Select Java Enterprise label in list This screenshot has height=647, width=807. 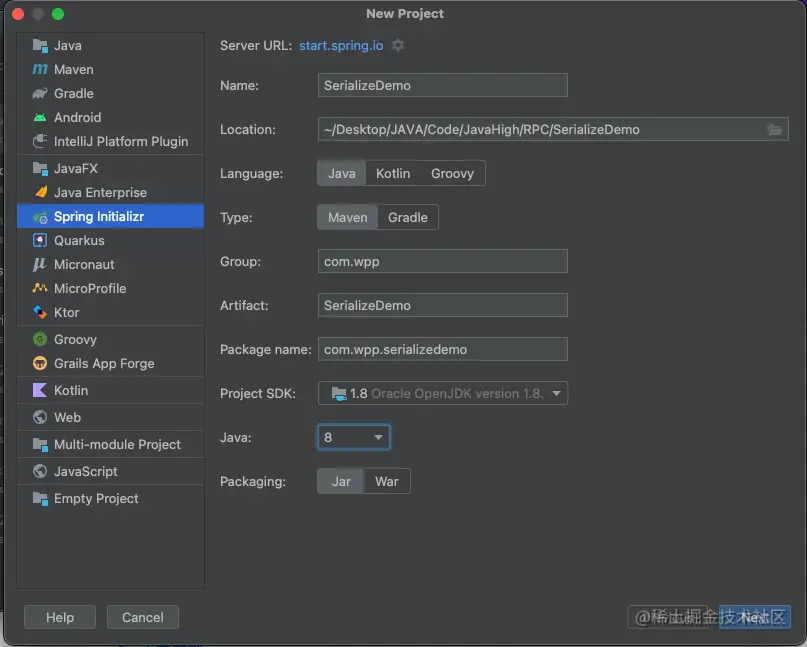(x=100, y=193)
